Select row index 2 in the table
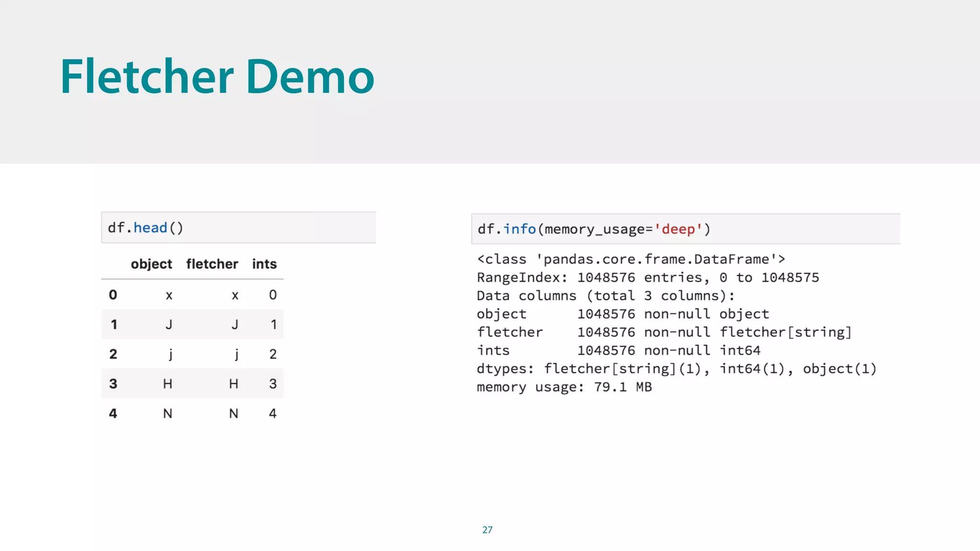 pos(113,354)
